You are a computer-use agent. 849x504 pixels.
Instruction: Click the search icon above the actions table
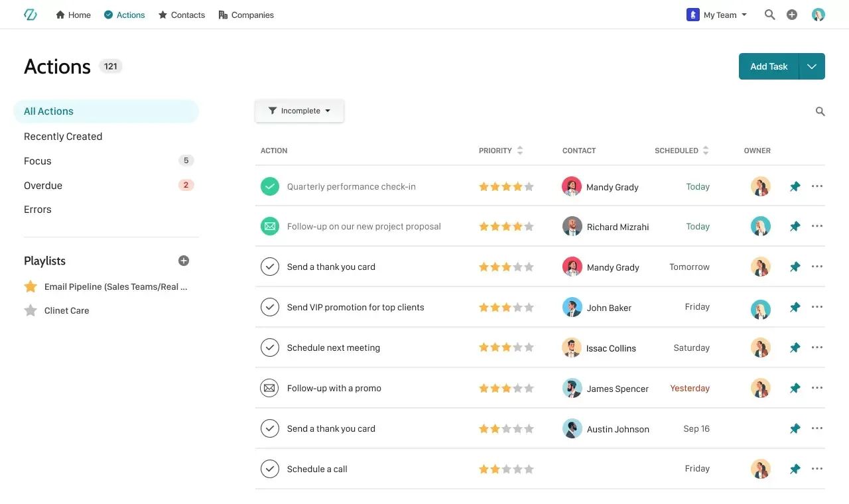click(x=820, y=111)
